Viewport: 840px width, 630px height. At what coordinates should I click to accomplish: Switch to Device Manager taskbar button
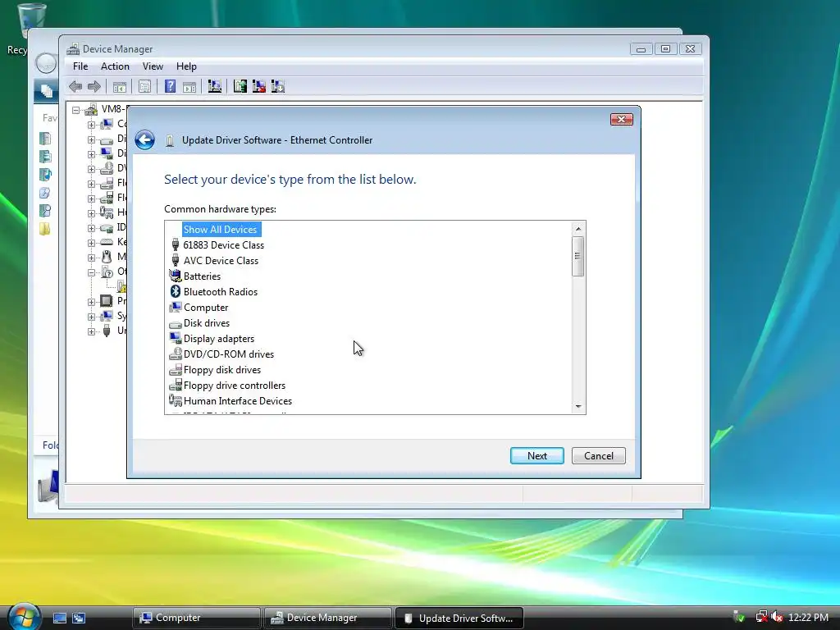[327, 618]
